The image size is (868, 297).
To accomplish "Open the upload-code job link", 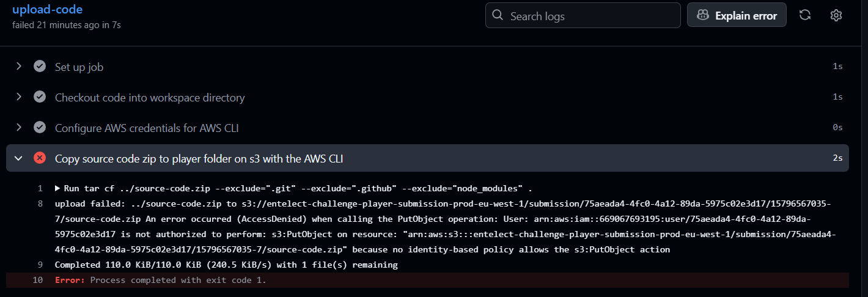I will (x=47, y=9).
